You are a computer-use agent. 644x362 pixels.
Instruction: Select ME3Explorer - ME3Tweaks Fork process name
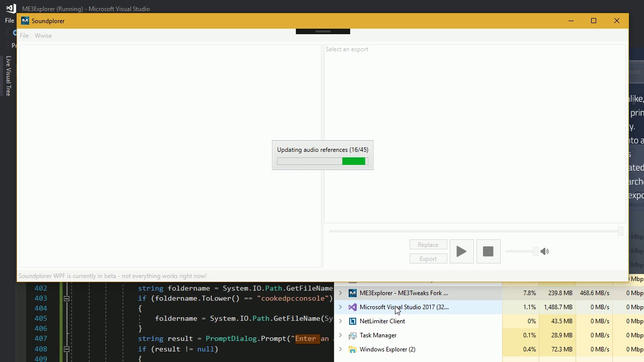point(404,293)
